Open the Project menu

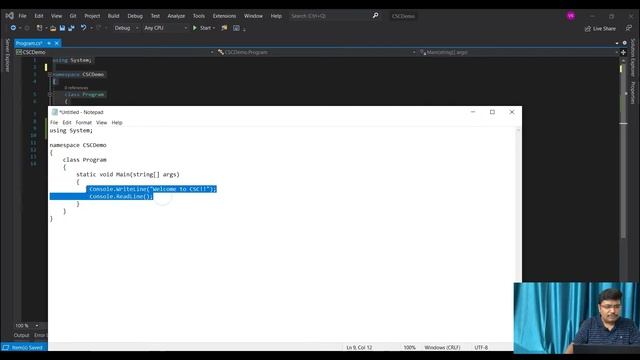click(92, 16)
